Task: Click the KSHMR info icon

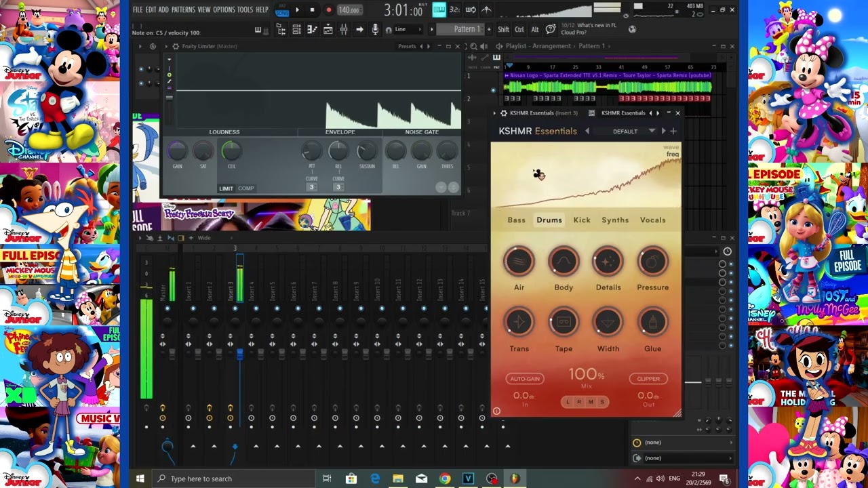Action: 496,411
